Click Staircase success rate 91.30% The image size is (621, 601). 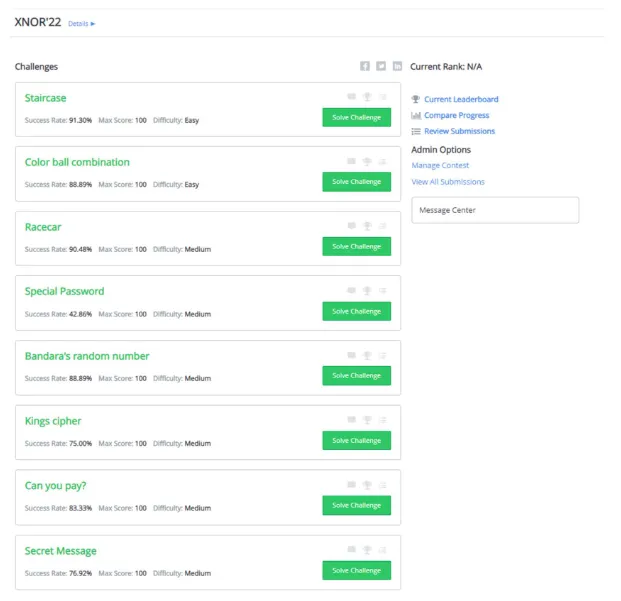coord(58,120)
